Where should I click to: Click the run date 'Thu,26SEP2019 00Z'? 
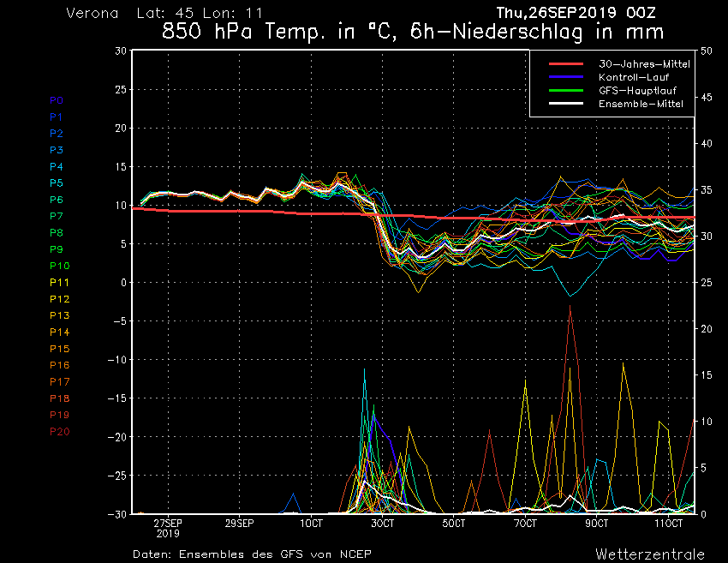pos(576,13)
